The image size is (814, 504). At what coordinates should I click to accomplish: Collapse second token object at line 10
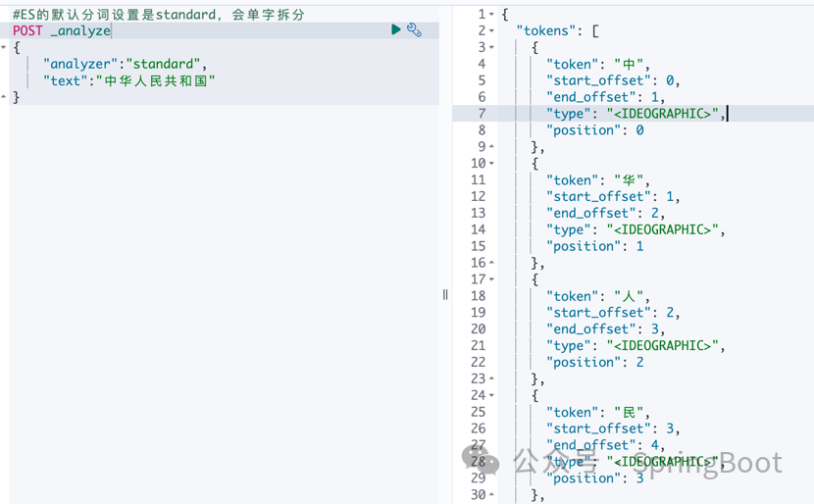pyautogui.click(x=491, y=164)
